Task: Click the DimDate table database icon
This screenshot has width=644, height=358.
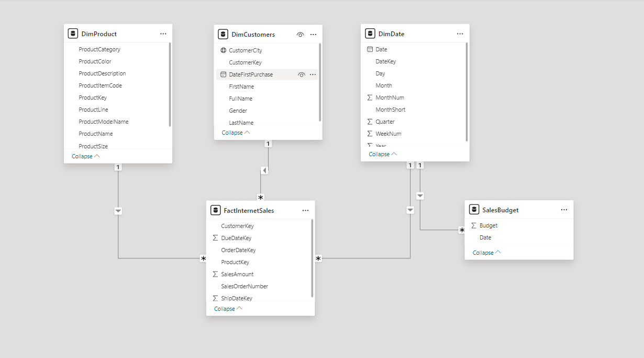Action: click(370, 34)
